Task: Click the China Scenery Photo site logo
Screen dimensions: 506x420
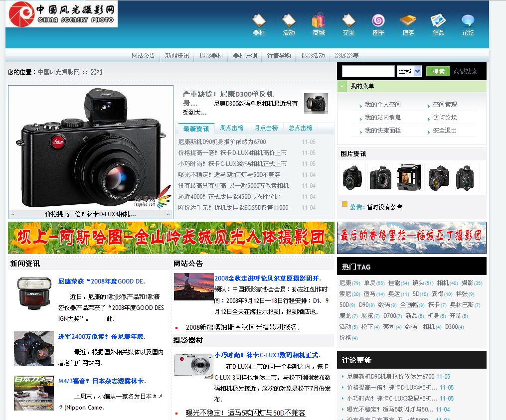Action: (x=62, y=14)
